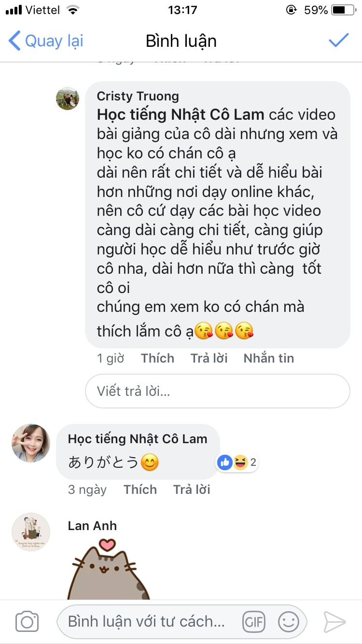Tap the send arrow icon
Viewport: 362px width, 644px height.
pyautogui.click(x=334, y=621)
